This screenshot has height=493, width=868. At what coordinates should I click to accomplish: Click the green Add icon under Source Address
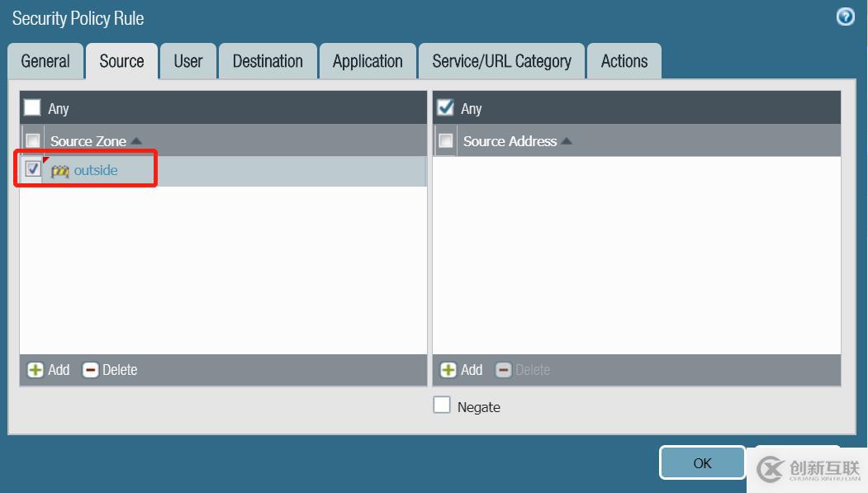pyautogui.click(x=448, y=370)
